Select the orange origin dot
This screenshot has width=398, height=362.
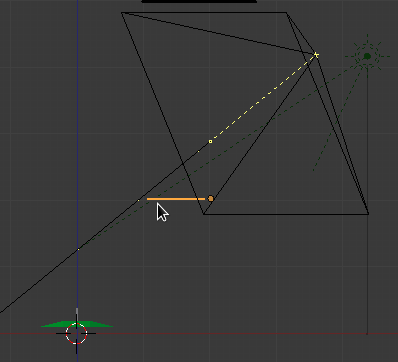[x=210, y=199]
